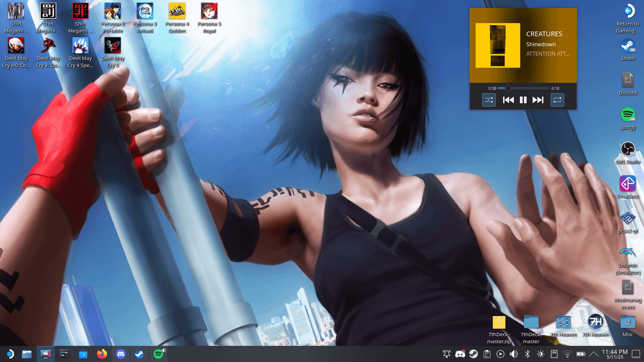
Task: Select the 7thDeck-master.zip archive
Action: 499,330
